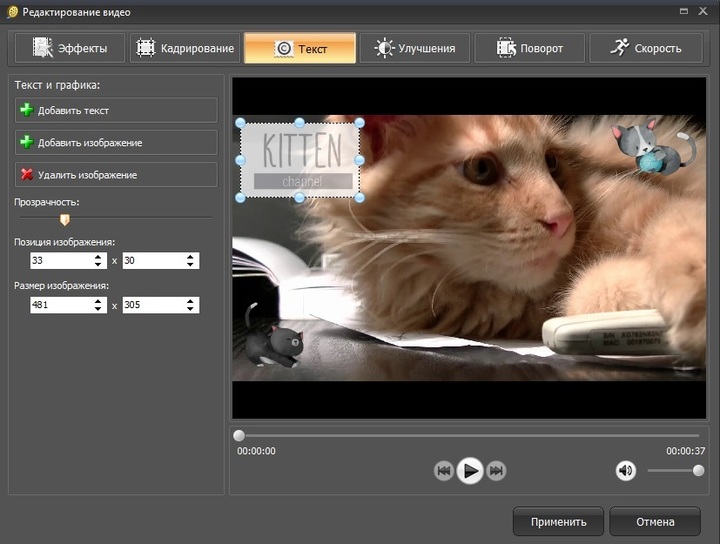Click the top-middle handle of logo box
The image size is (720, 544).
click(299, 123)
